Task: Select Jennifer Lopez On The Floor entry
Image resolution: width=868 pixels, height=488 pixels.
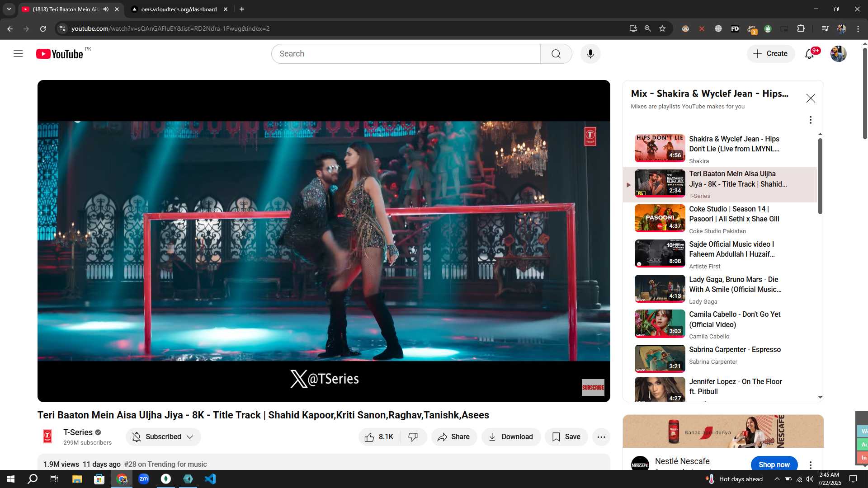Action: pyautogui.click(x=720, y=389)
